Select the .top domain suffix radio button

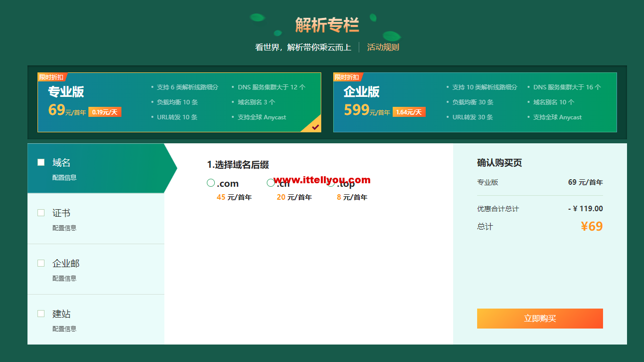[x=331, y=183]
